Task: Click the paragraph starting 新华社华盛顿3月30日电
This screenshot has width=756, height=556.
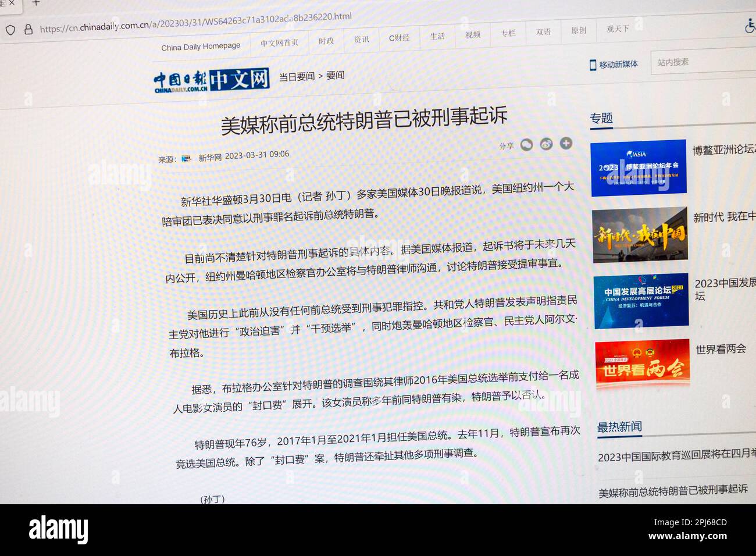Action: [x=368, y=203]
